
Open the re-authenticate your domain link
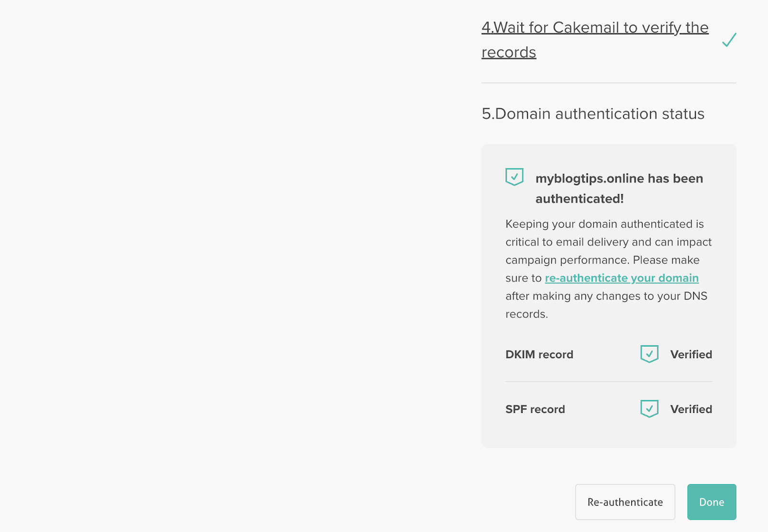pyautogui.click(x=622, y=278)
